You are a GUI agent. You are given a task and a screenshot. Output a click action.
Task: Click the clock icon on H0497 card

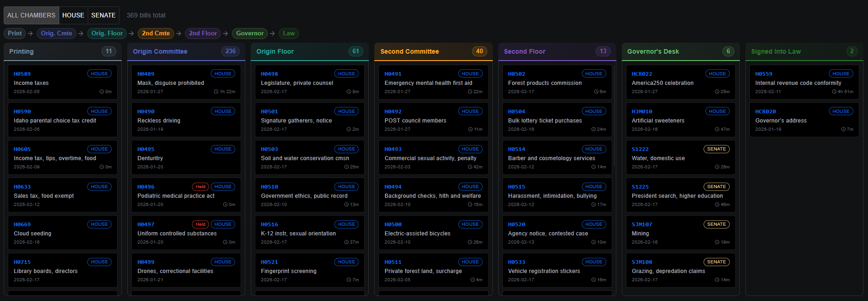click(225, 242)
